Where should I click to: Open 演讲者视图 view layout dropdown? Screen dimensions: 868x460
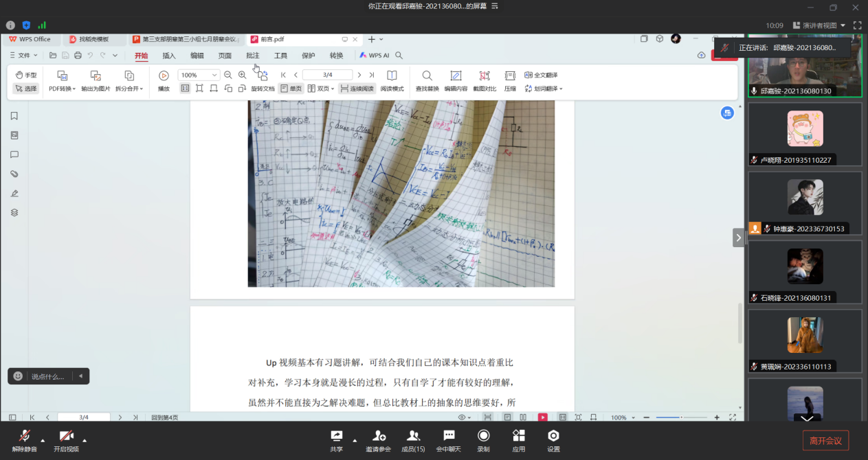(819, 25)
